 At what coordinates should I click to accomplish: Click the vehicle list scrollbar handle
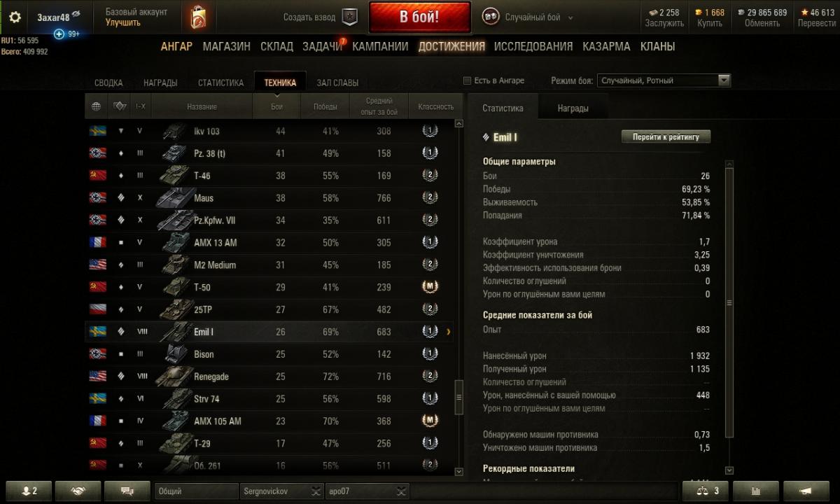tap(459, 398)
